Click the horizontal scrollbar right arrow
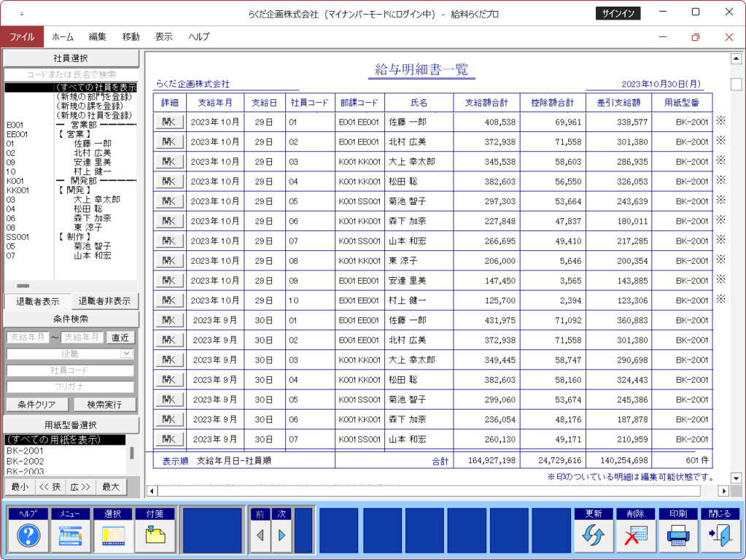746x560 pixels. tap(723, 491)
